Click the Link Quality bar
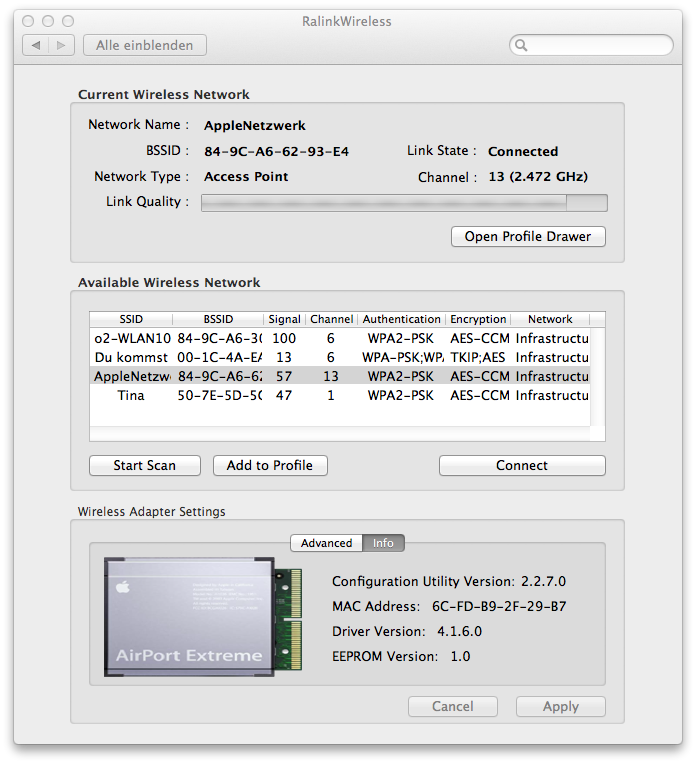Screen dimensions: 696x764 click(x=403, y=203)
